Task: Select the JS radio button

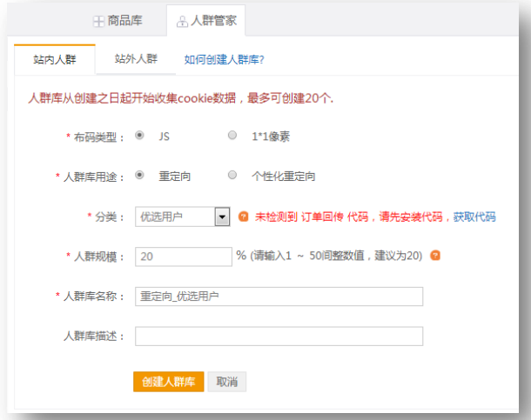Action: coord(140,136)
